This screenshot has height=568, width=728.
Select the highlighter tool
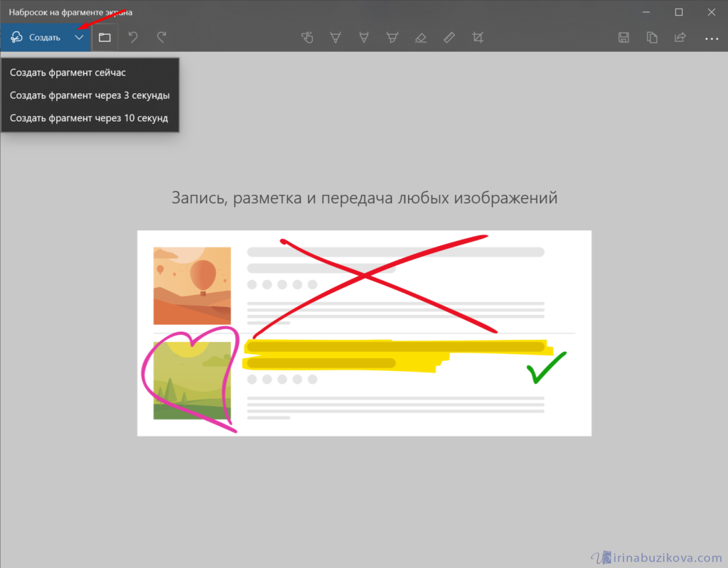pos(392,37)
